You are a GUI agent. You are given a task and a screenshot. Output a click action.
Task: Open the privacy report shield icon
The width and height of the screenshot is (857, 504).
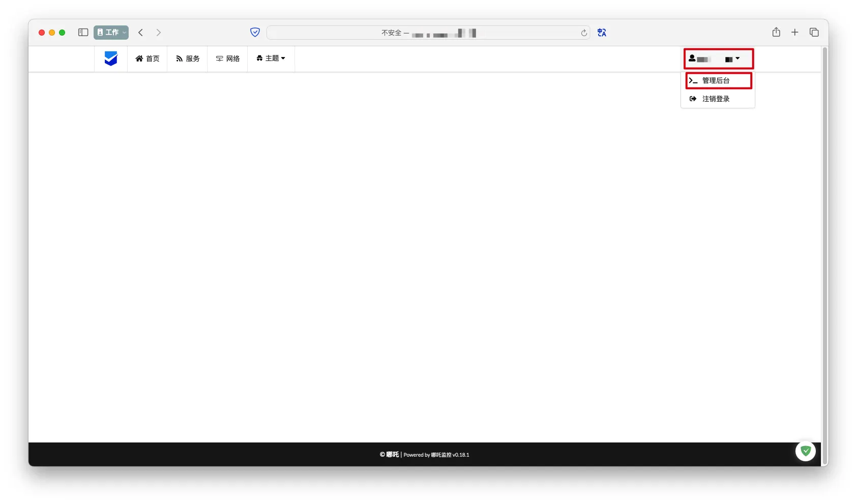pyautogui.click(x=255, y=33)
